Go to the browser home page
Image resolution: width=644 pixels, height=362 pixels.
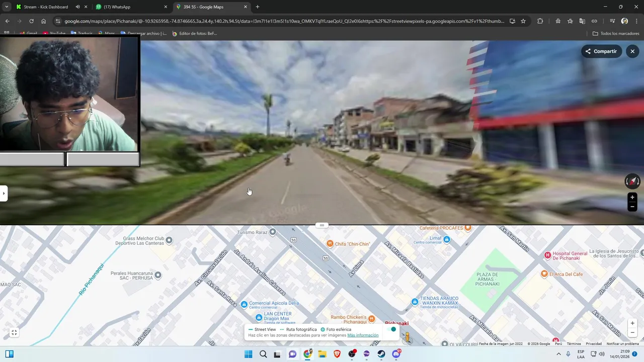click(44, 21)
